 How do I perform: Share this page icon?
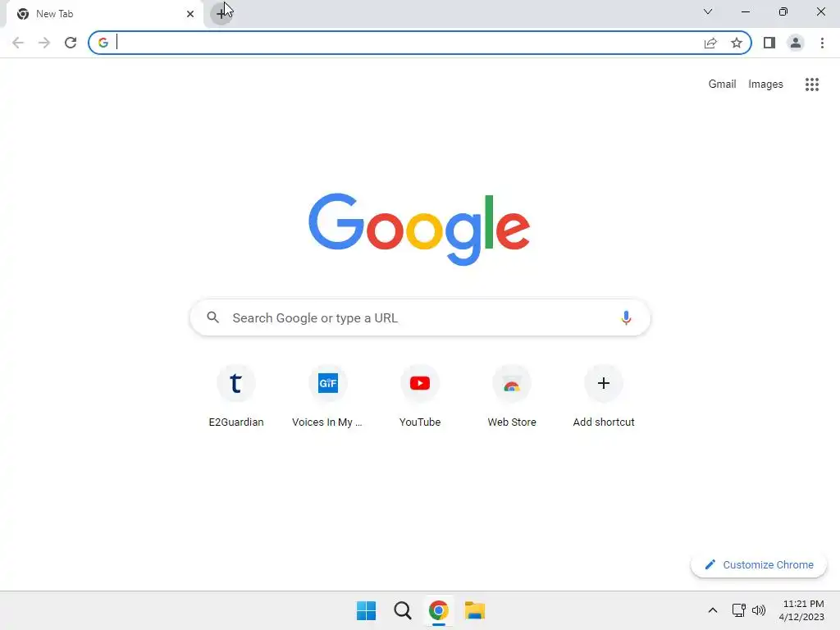coord(710,43)
